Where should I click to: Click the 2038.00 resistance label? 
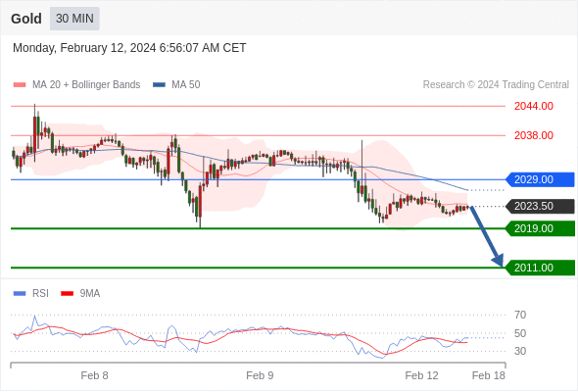(533, 135)
